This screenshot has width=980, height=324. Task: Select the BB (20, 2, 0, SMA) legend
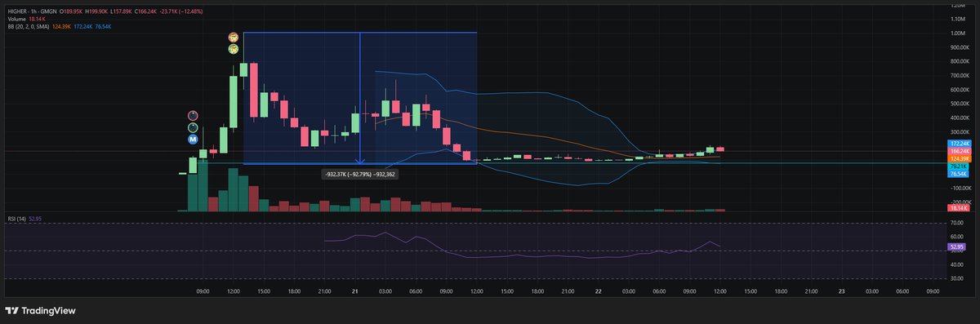[x=28, y=27]
